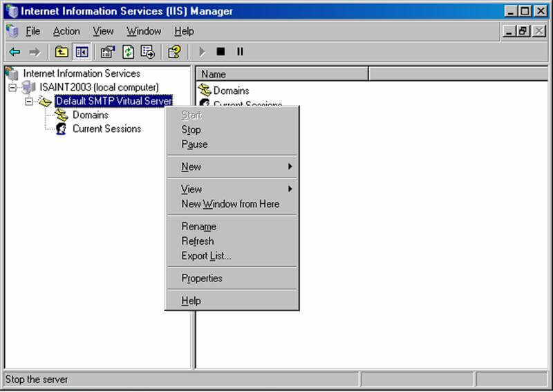Viewport: 553px width, 392px height.
Task: Choose Pause from the context menu
Action: 232,144
